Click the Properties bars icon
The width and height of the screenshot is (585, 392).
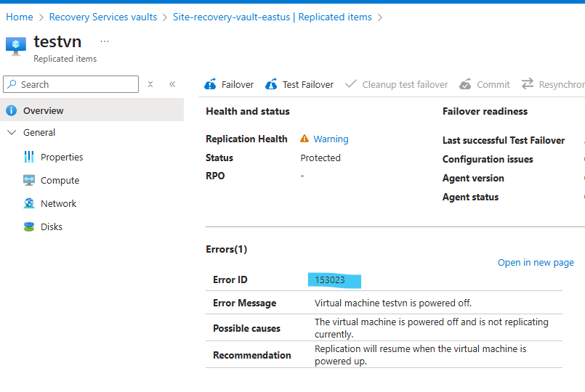coord(29,158)
